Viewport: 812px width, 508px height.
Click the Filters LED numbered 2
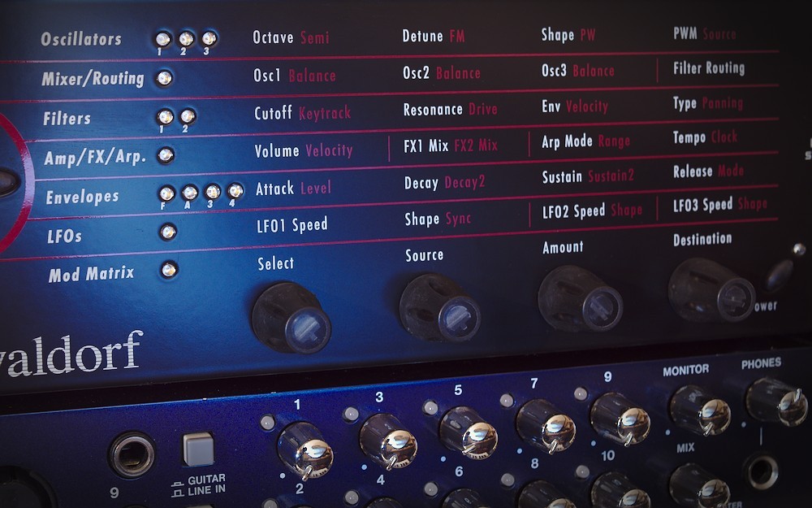point(188,116)
